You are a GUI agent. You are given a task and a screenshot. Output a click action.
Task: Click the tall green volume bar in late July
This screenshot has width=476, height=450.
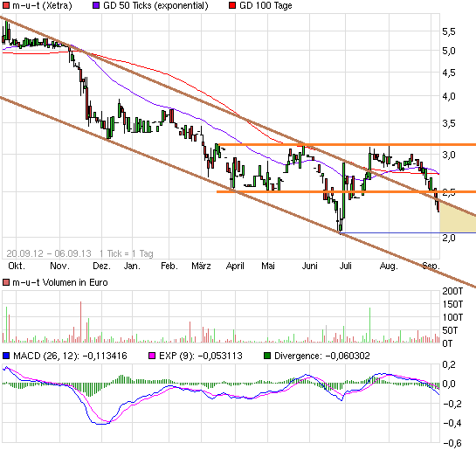(x=369, y=325)
